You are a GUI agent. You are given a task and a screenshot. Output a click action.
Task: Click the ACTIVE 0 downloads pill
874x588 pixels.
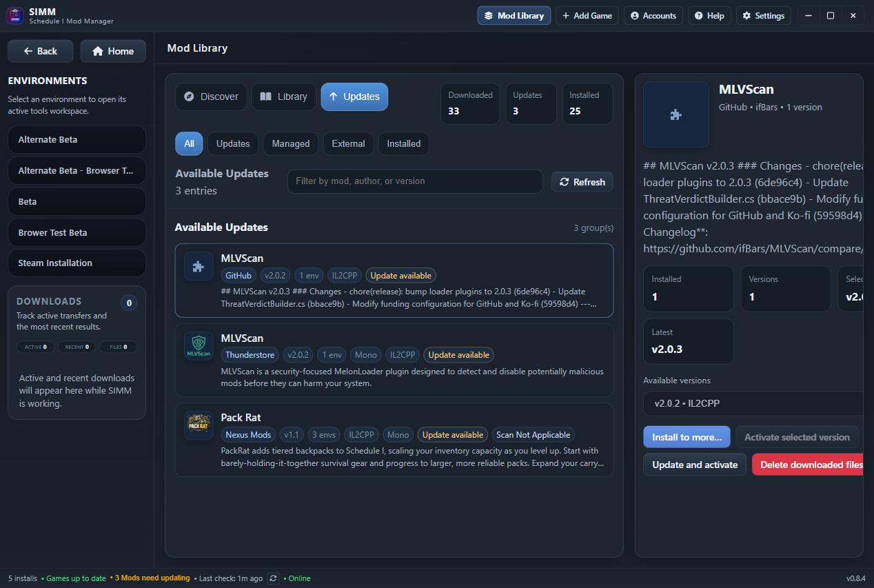pyautogui.click(x=36, y=347)
